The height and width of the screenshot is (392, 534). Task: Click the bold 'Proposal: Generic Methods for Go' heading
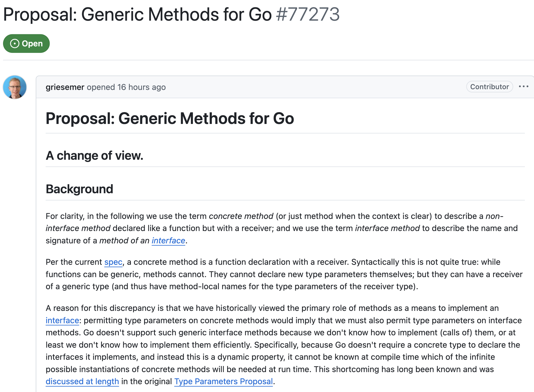pos(170,118)
